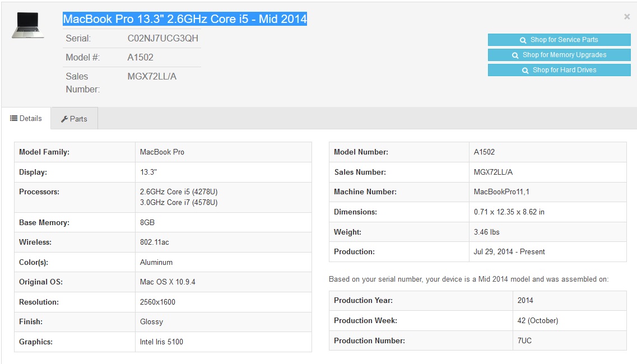This screenshot has width=637, height=364.
Task: Click the Graphics: label
Action: tap(36, 342)
